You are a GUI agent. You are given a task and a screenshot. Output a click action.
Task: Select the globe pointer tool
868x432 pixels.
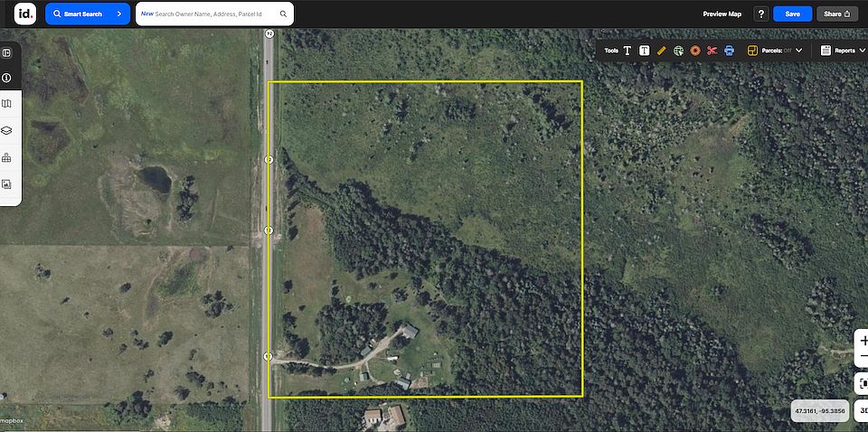678,51
